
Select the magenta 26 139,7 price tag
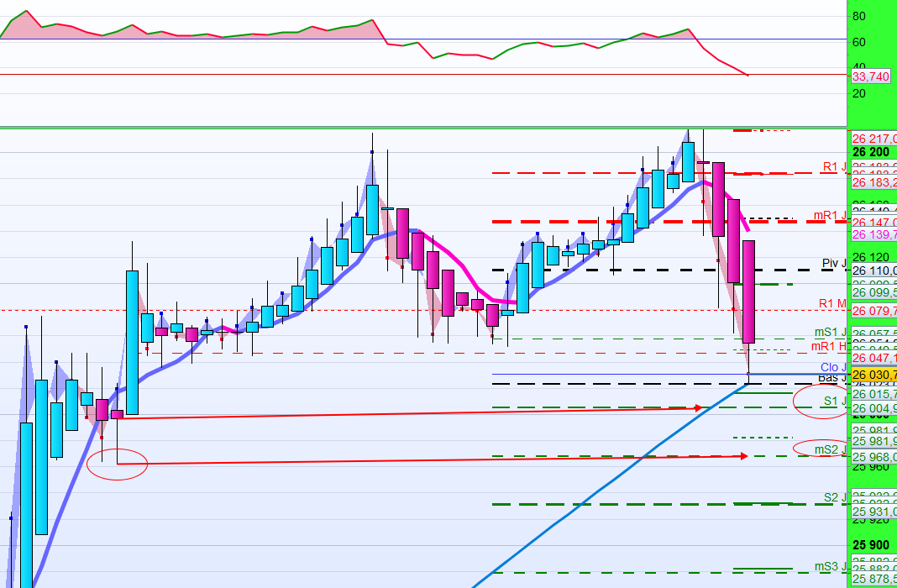[874, 234]
